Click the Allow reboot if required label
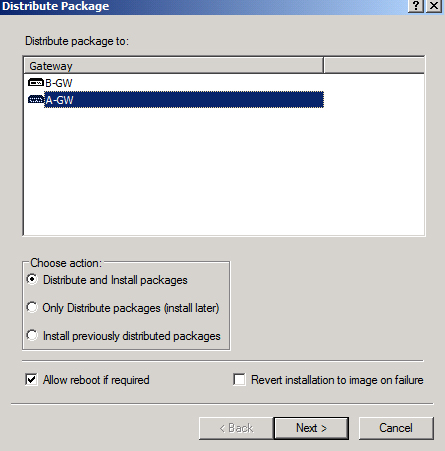 pos(96,380)
